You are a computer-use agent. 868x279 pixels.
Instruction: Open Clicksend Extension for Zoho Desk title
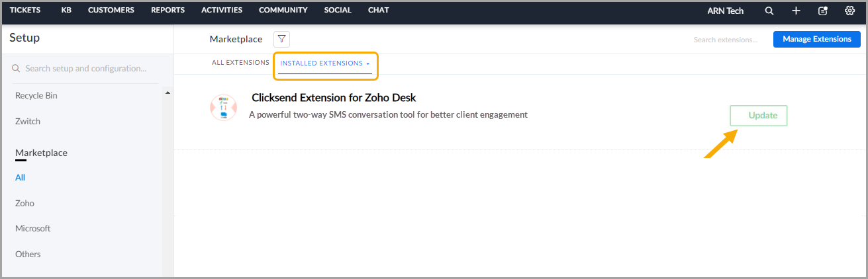click(334, 98)
